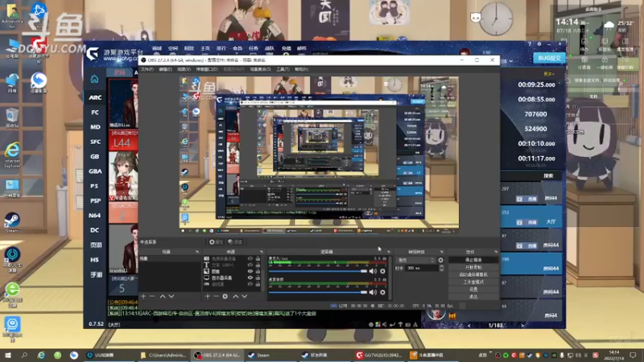This screenshot has width=644, height=362.
Task: Open taskbar search magnifier
Action: pos(24,355)
